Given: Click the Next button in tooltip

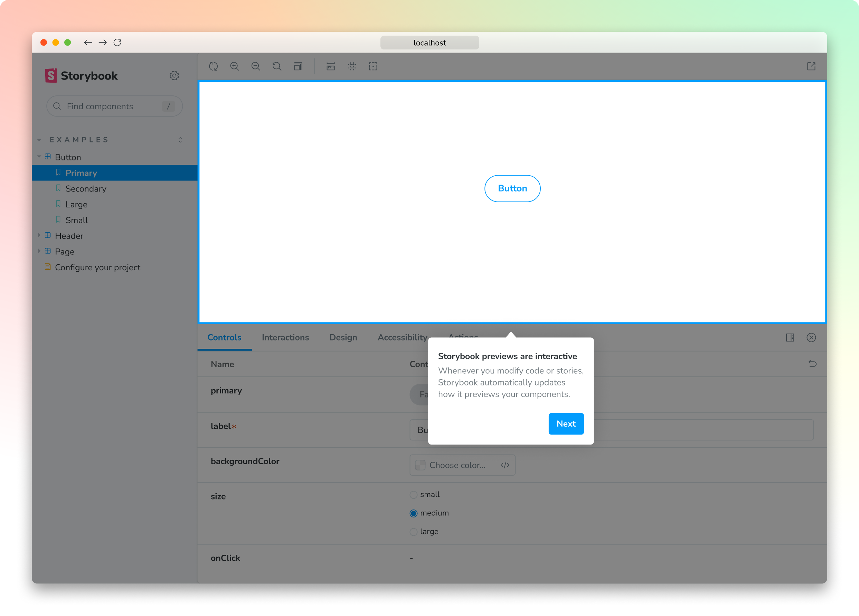Looking at the screenshot, I should pyautogui.click(x=566, y=423).
